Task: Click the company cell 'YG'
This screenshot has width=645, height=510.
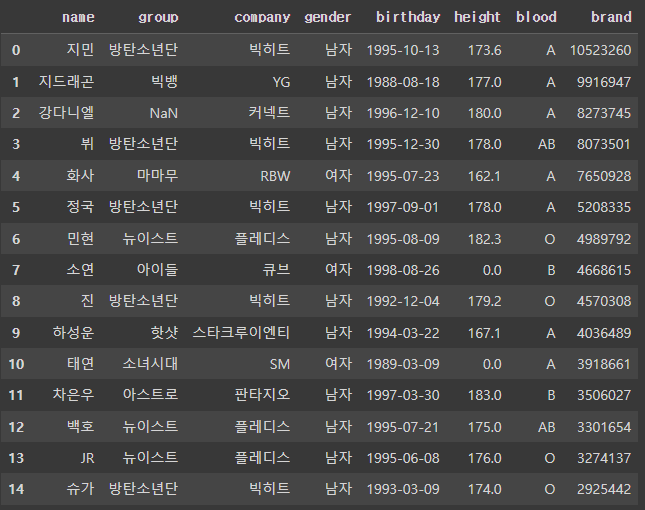Action: (x=281, y=82)
